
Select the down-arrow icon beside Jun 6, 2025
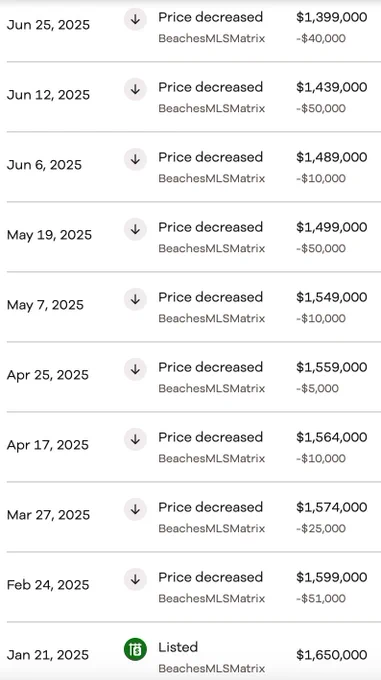pos(135,159)
